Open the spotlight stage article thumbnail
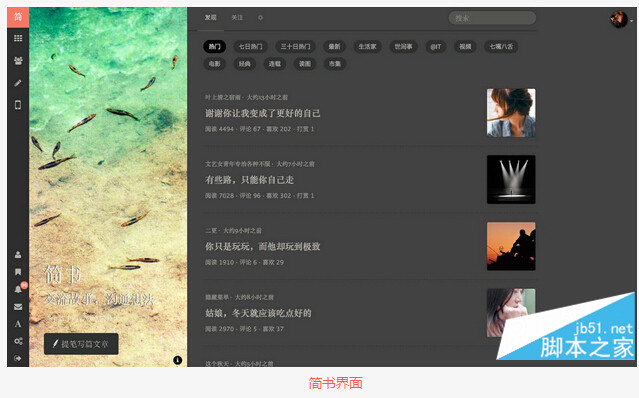This screenshot has height=398, width=639. 511,179
